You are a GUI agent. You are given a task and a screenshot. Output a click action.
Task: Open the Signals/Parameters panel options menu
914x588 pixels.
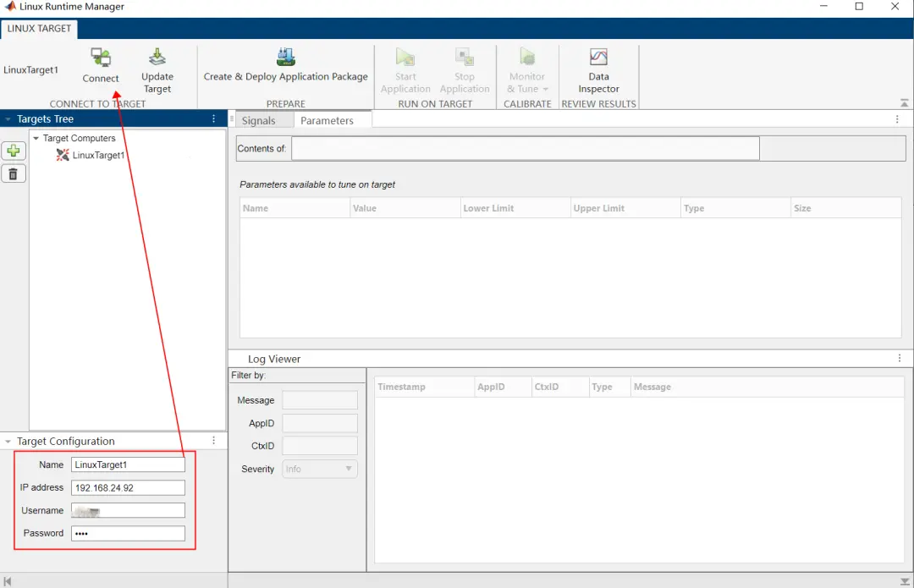point(897,119)
